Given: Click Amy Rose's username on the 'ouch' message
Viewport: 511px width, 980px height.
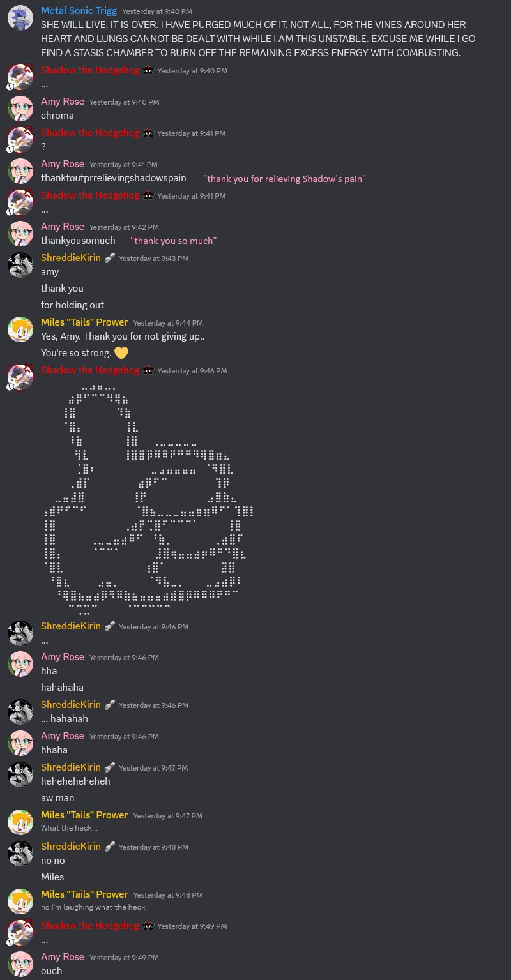Looking at the screenshot, I should pos(63,956).
